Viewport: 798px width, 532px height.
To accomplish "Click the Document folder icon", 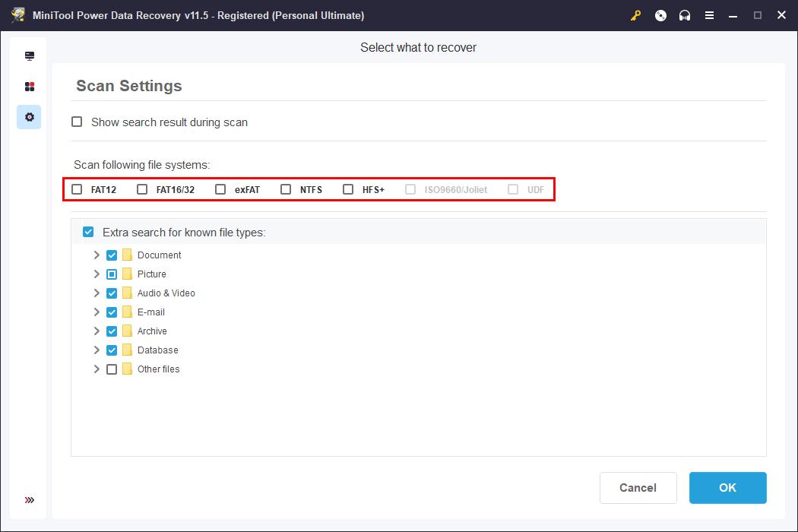I will coord(127,255).
